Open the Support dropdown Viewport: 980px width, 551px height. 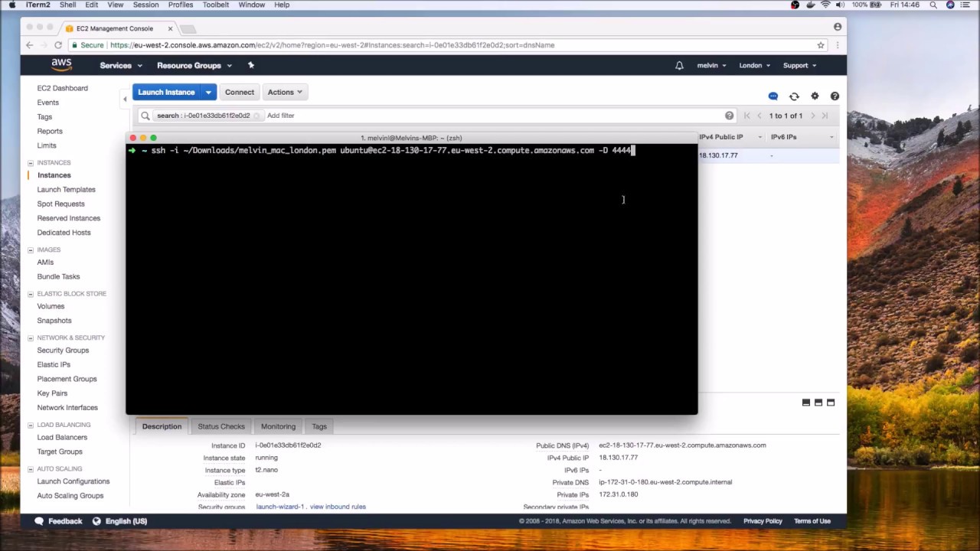pyautogui.click(x=799, y=66)
